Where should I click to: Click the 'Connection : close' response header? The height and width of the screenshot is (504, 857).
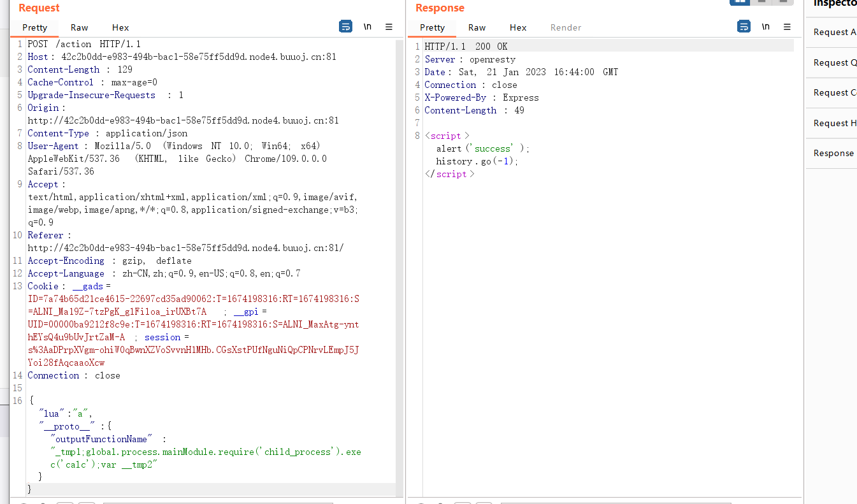(471, 85)
